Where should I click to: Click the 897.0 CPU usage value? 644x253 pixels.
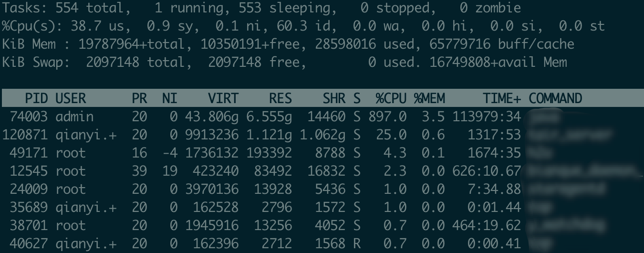pyautogui.click(x=387, y=117)
